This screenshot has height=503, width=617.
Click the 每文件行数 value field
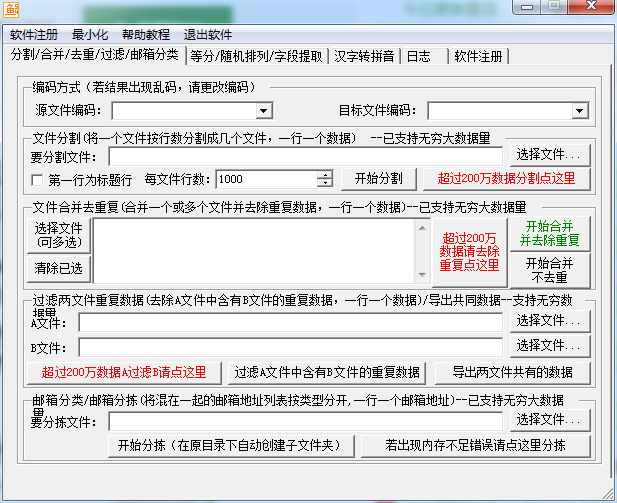tap(267, 179)
